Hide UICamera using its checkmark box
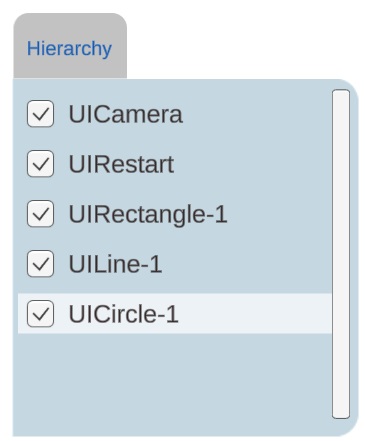The width and height of the screenshot is (366, 441). coord(40,114)
